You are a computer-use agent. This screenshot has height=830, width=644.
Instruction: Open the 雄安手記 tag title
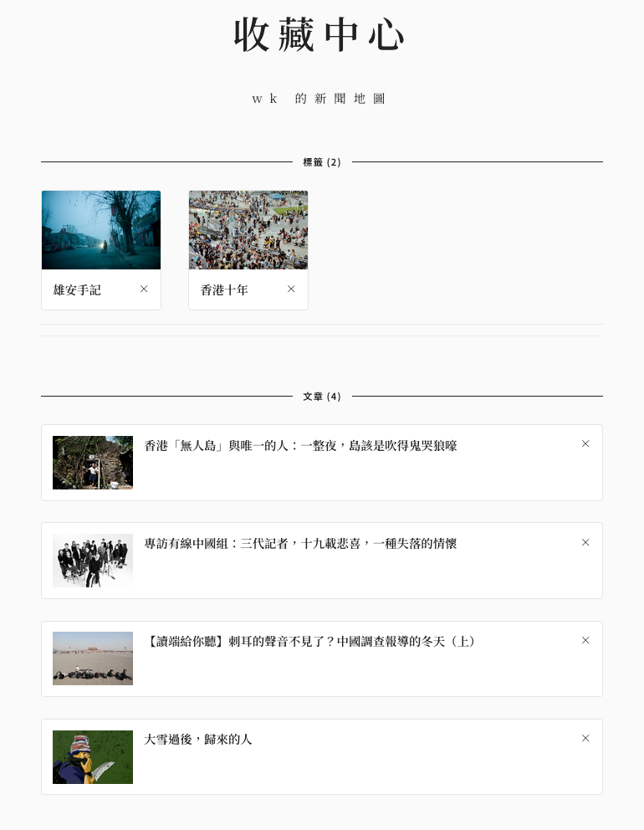click(77, 290)
